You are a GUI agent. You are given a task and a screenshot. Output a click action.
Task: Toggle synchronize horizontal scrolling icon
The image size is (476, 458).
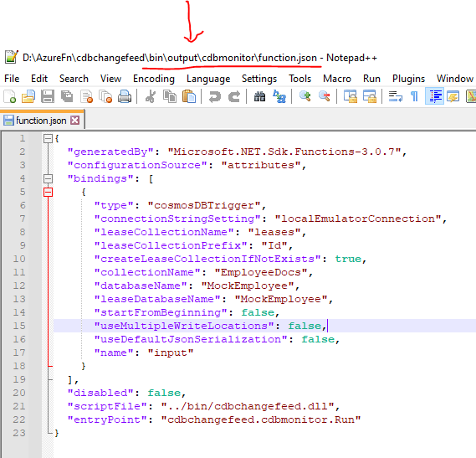pos(370,96)
